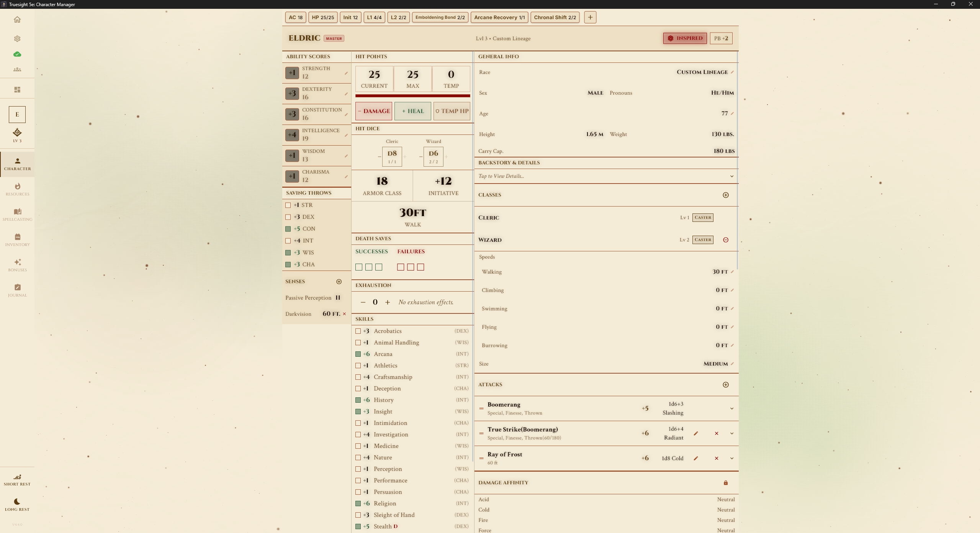Click the add class plus icon

pyautogui.click(x=726, y=195)
